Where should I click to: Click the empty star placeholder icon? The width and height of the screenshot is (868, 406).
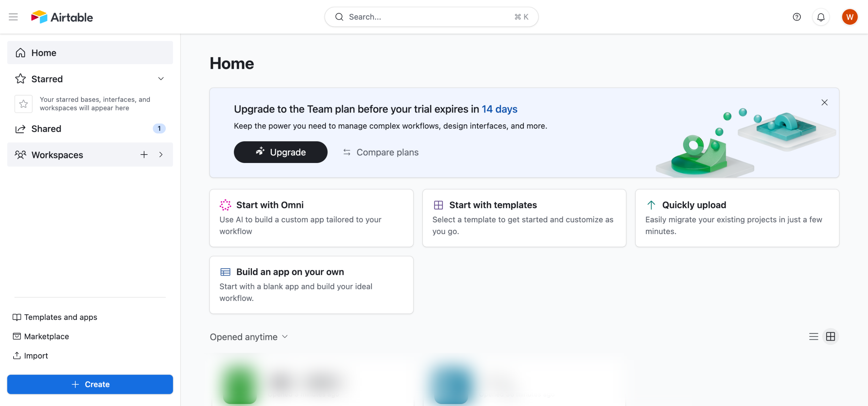tap(23, 104)
